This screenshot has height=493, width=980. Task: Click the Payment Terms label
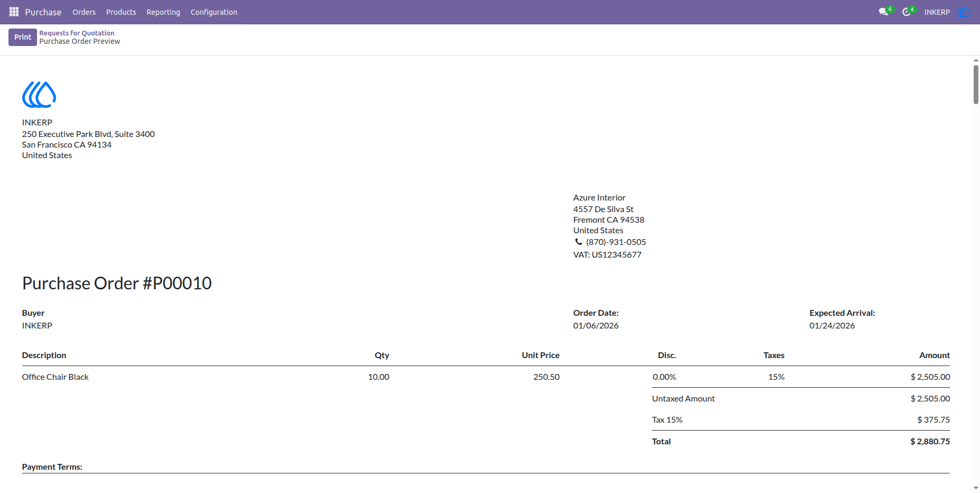click(x=52, y=467)
